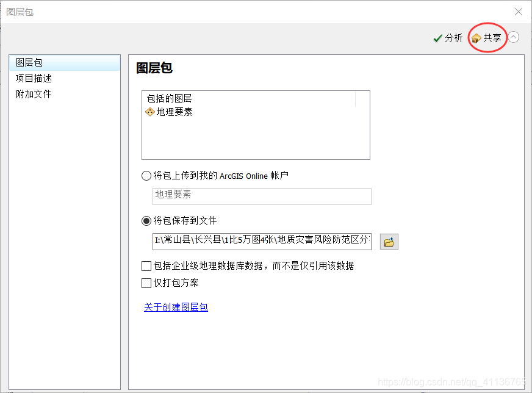Collapse the panel using the chevron beside 共享

(x=513, y=37)
